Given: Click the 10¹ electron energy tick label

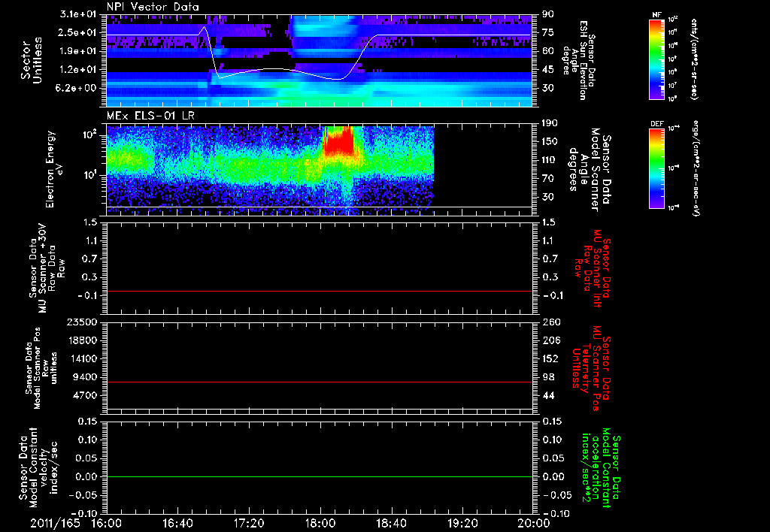Looking at the screenshot, I should 89,175.
